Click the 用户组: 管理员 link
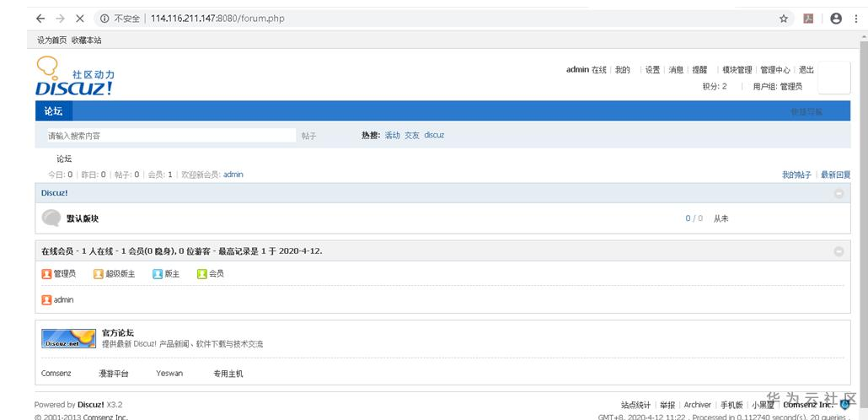Image resolution: width=868 pixels, height=420 pixels. 777,86
